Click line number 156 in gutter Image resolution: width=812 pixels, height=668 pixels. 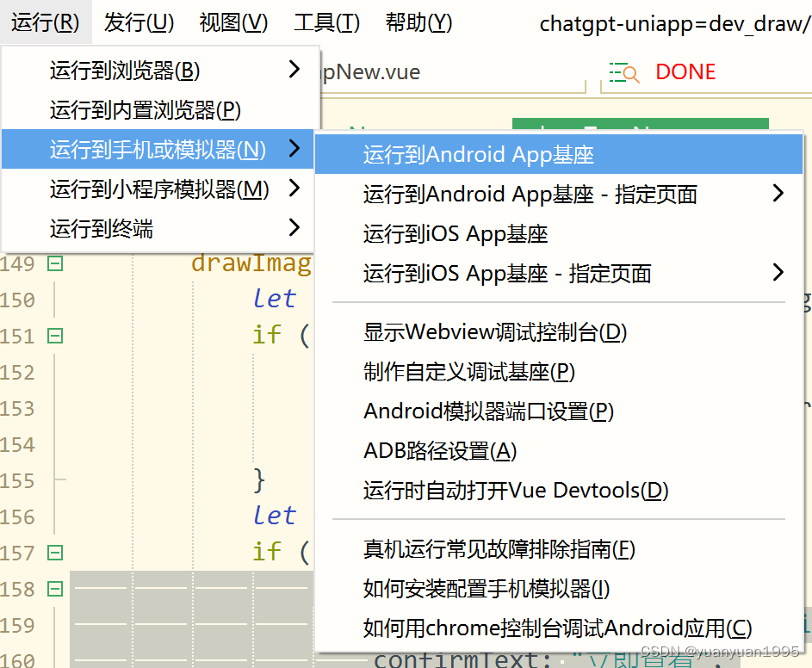tap(17, 516)
